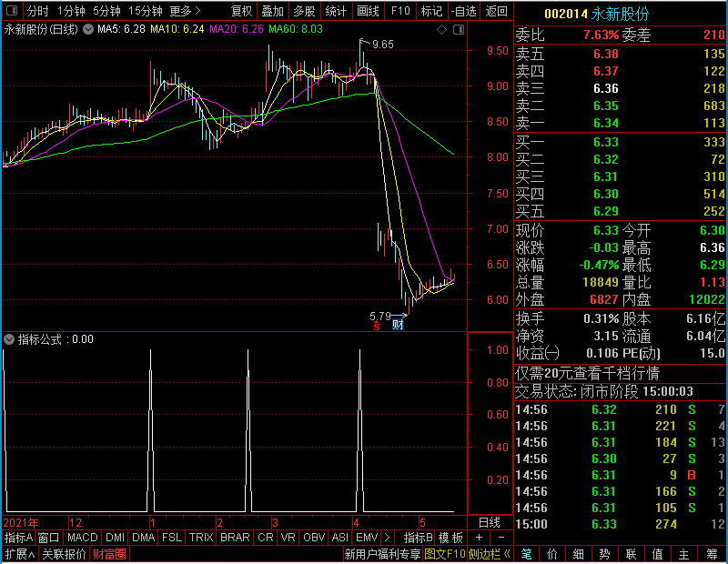Expand the 扩展 panel
Image resolution: width=728 pixels, height=564 pixels.
20,554
